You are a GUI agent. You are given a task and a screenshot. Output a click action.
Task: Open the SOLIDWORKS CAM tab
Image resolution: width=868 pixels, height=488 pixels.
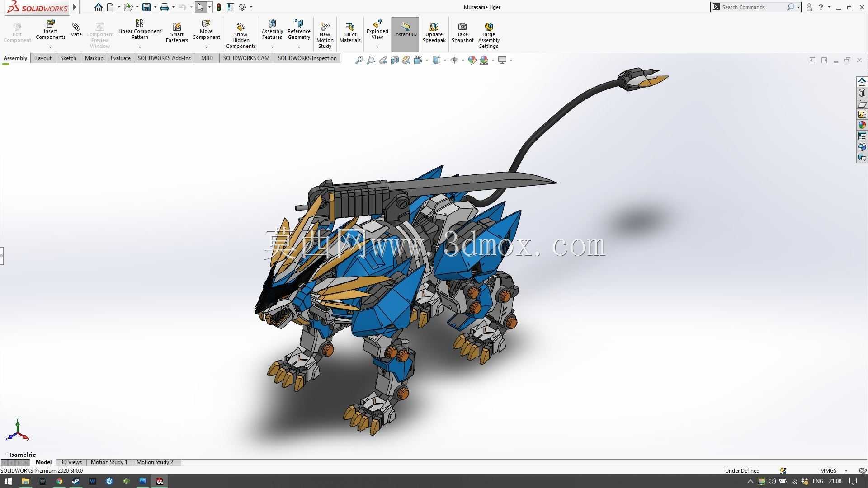click(246, 58)
